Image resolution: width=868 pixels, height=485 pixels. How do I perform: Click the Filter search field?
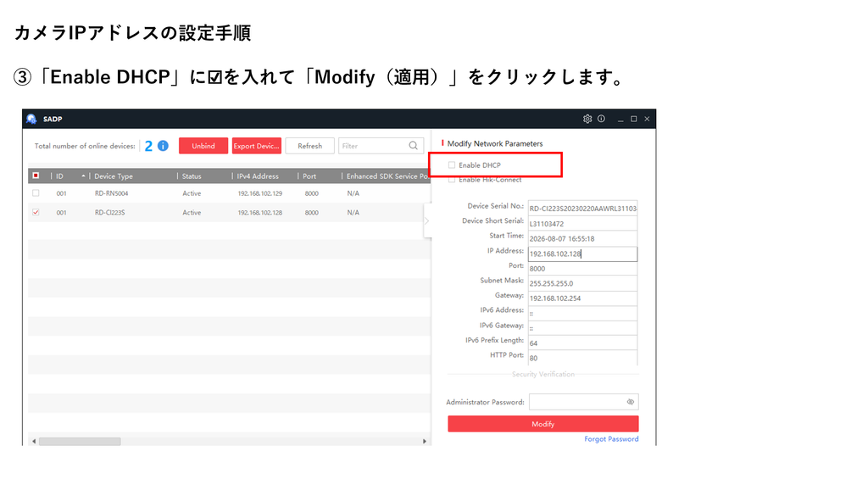(381, 146)
